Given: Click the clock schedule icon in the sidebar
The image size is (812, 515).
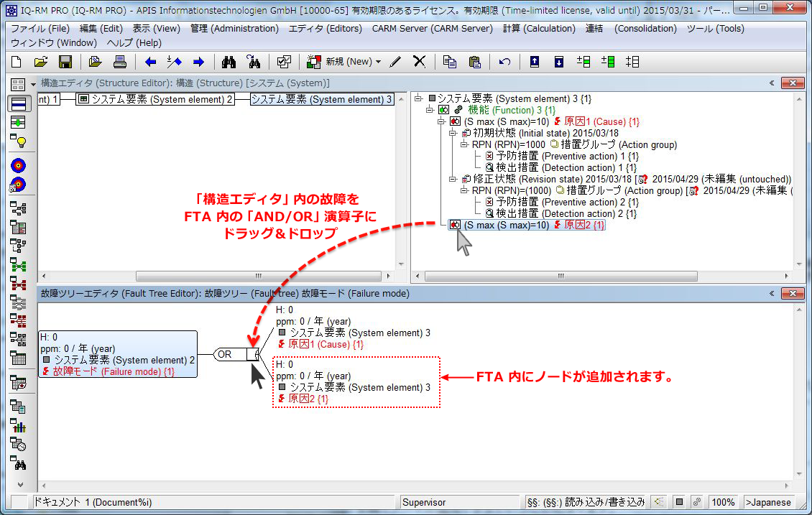Looking at the screenshot, I should [18, 445].
